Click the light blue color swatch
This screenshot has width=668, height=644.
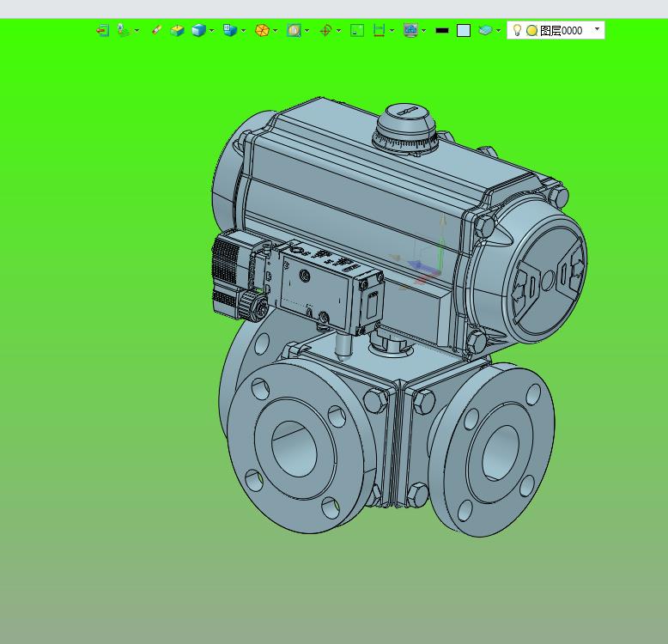464,30
